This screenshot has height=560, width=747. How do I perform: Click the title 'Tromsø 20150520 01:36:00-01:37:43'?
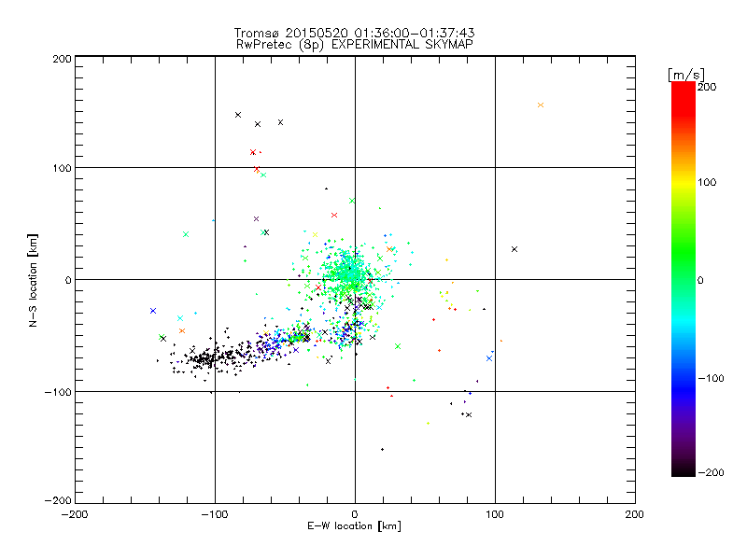pyautogui.click(x=354, y=33)
